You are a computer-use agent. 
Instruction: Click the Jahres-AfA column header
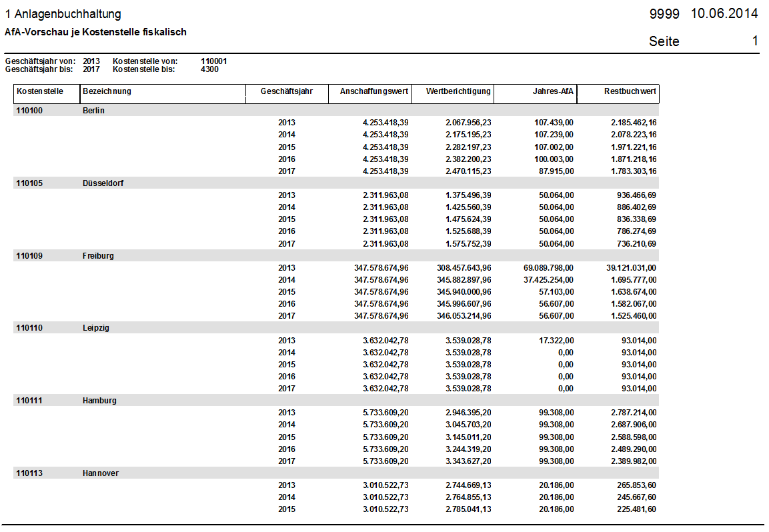(x=553, y=91)
